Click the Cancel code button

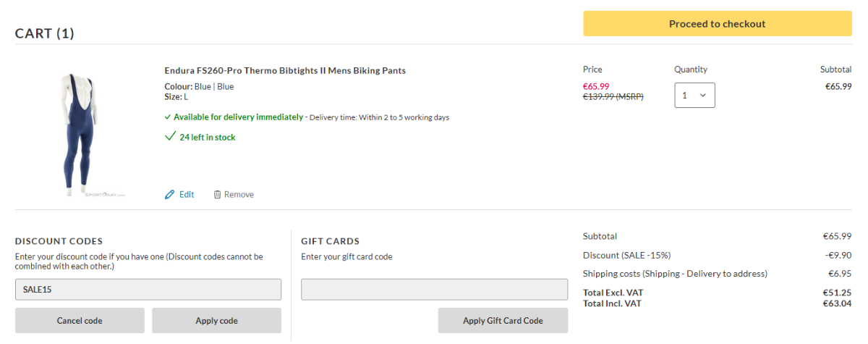tap(80, 320)
